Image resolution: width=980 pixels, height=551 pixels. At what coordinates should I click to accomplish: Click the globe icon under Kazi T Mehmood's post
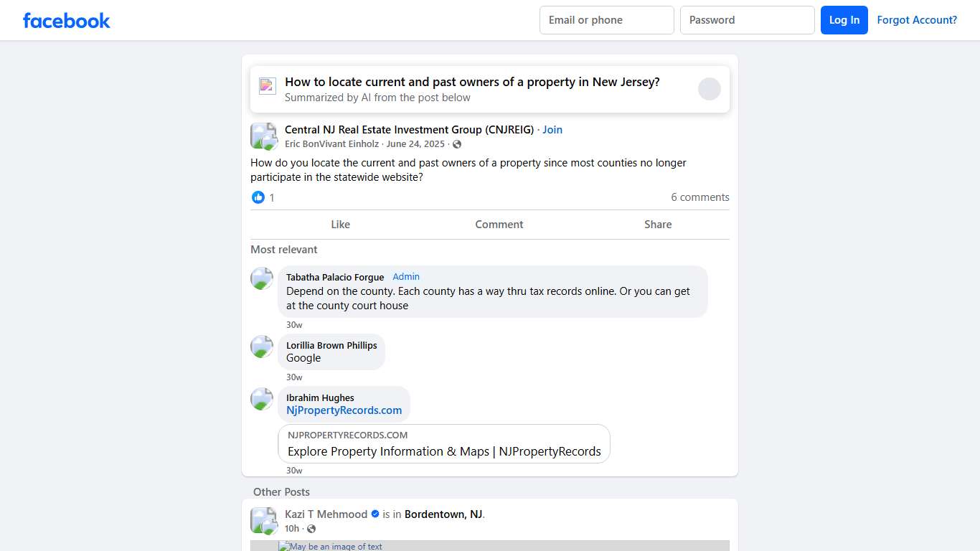click(311, 528)
